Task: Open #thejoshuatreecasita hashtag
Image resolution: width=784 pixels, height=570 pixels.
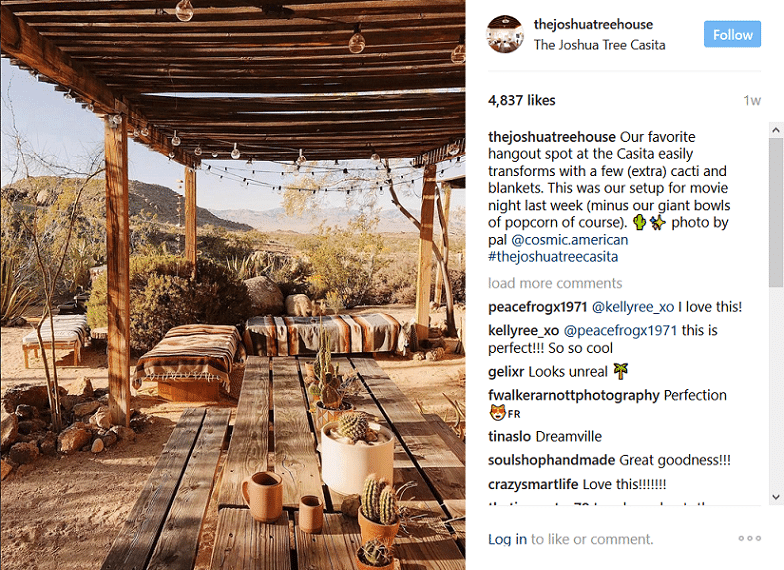Action: 553,257
